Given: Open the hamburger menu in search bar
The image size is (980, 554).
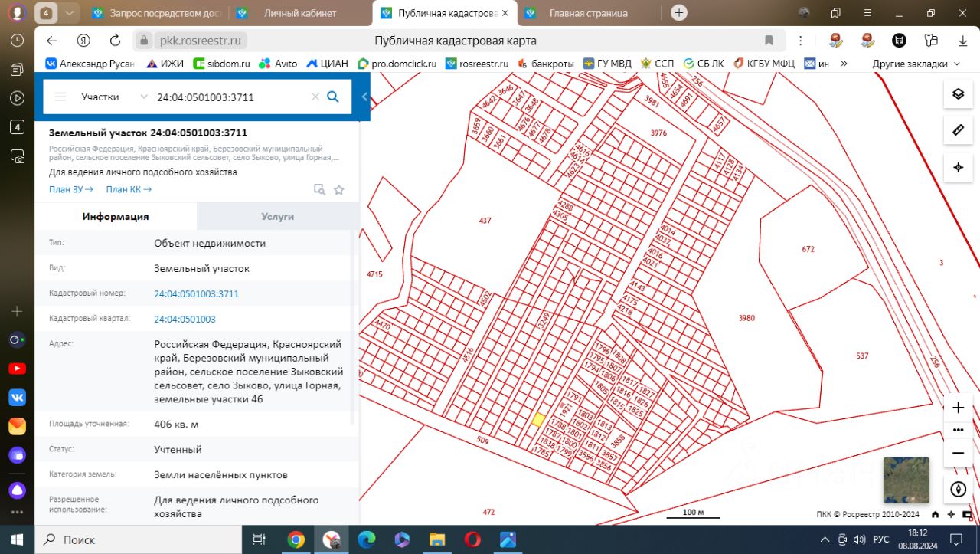Looking at the screenshot, I should [60, 97].
